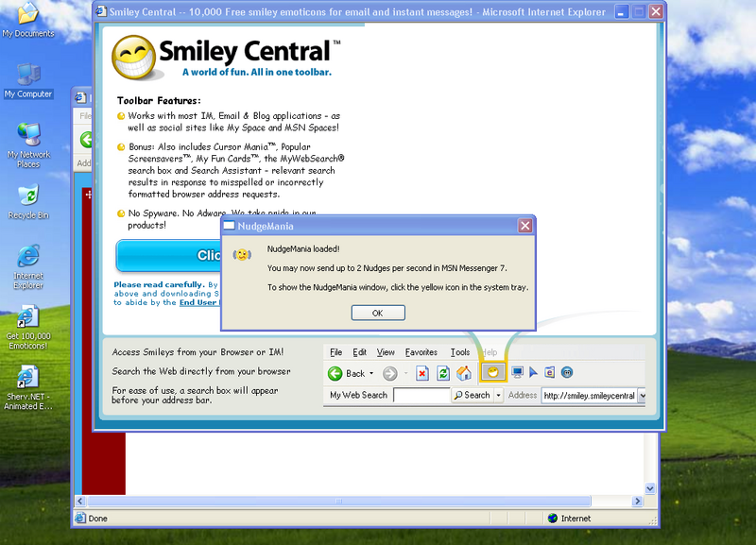756x545 pixels.
Task: Click the 'A world of fun. All in one toolbar.' tagline
Action: coord(257,73)
